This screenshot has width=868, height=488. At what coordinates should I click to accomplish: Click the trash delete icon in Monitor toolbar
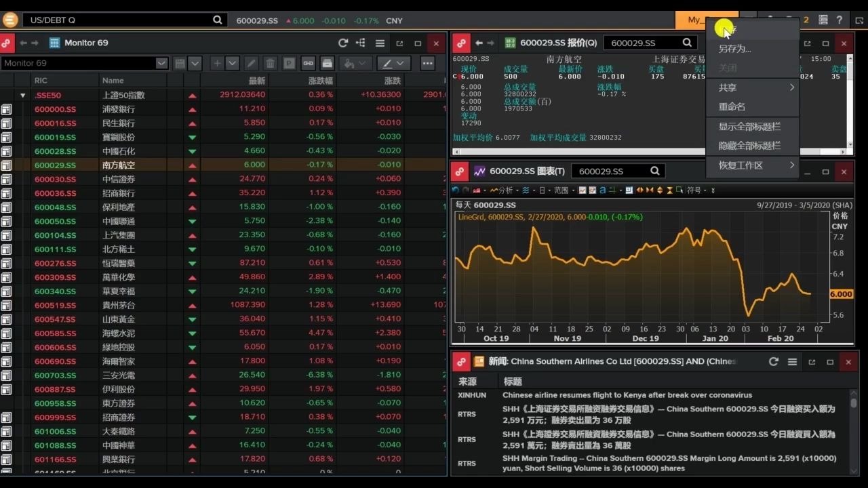pyautogui.click(x=271, y=63)
